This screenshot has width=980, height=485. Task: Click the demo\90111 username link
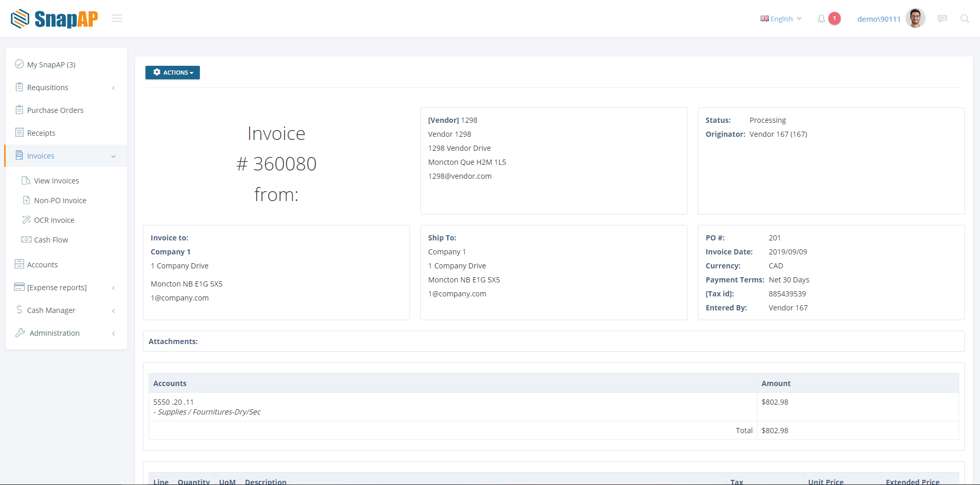879,19
